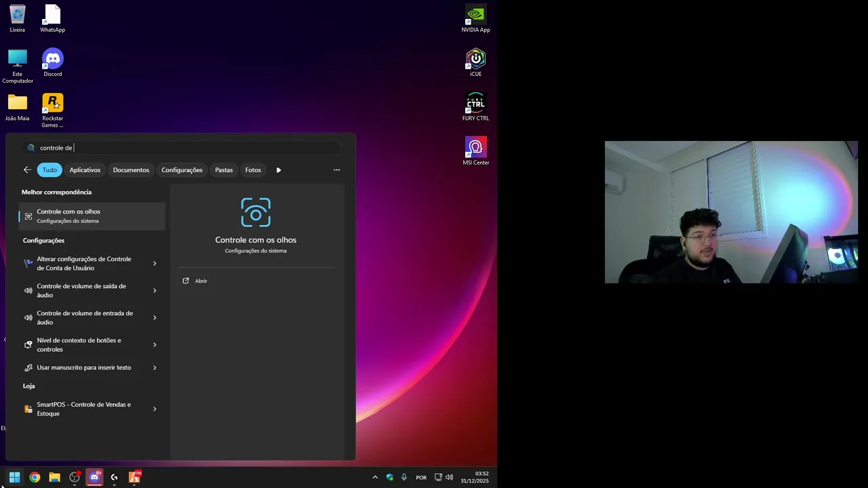Switch to the Documentos filter tab

(x=131, y=170)
